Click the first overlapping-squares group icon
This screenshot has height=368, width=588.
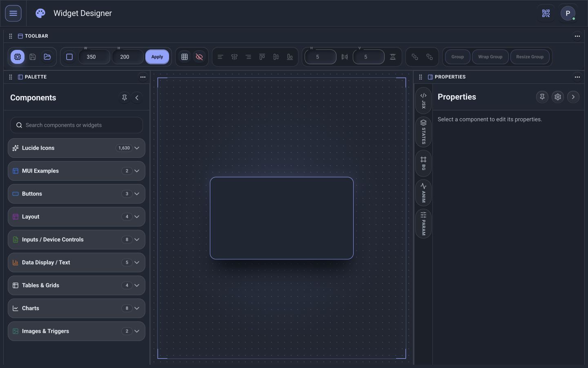coord(415,57)
